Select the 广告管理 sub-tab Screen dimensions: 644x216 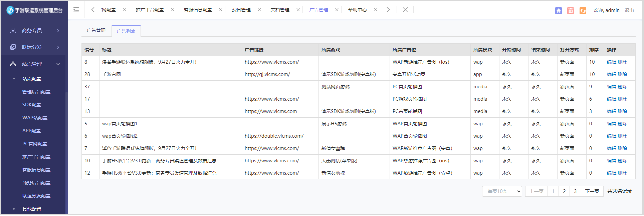click(x=96, y=30)
